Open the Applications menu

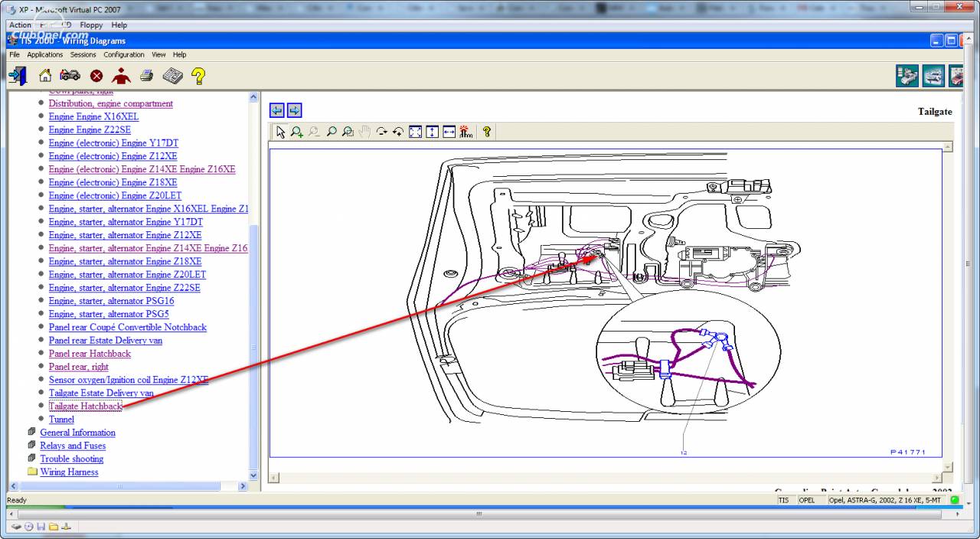click(45, 54)
